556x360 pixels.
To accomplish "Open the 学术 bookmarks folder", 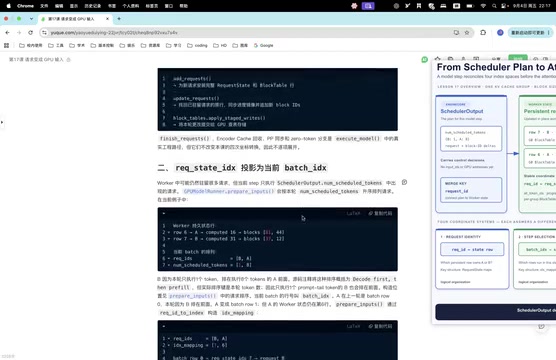I will 77,45.
